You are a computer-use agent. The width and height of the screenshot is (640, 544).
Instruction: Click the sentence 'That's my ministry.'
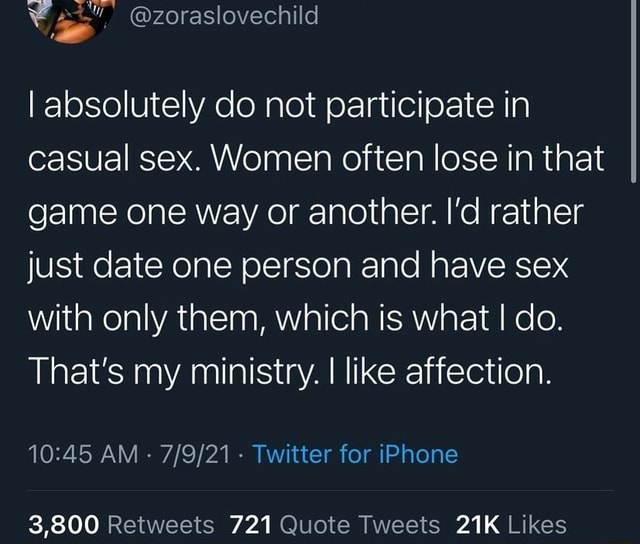(x=173, y=372)
